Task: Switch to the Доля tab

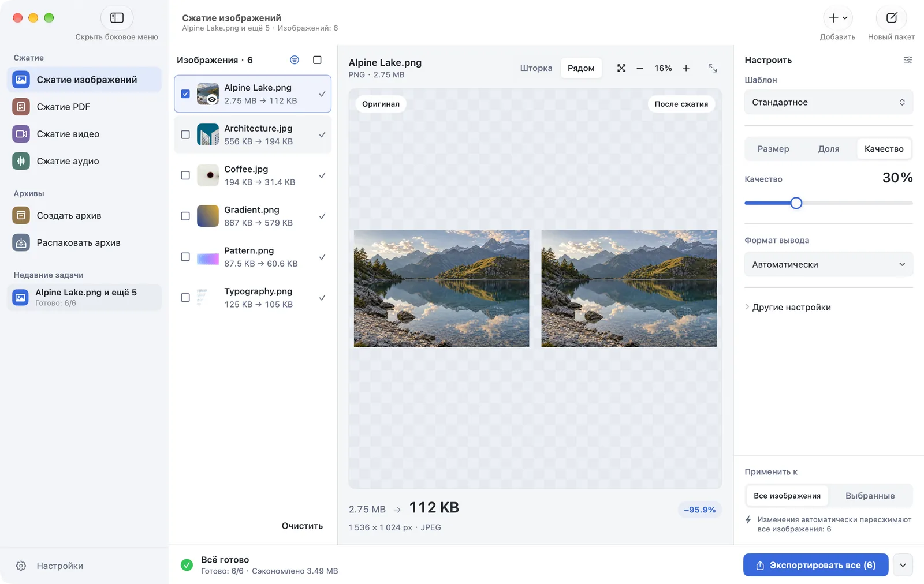Action: click(x=829, y=149)
